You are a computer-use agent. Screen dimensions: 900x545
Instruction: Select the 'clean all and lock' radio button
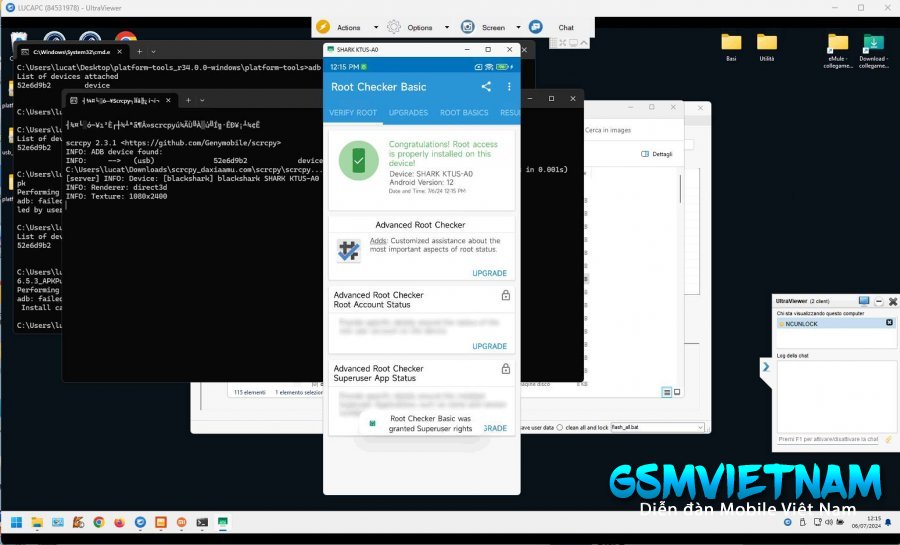tap(560, 427)
